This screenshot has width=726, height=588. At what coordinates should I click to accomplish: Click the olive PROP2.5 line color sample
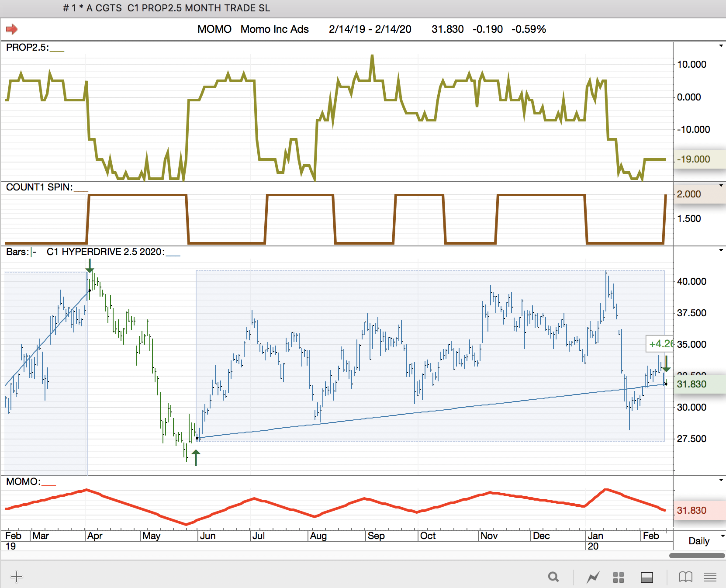[x=57, y=51]
